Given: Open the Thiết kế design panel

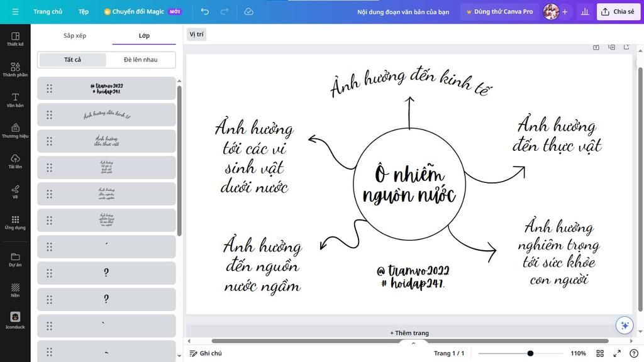Looking at the screenshot, I should 15,39.
